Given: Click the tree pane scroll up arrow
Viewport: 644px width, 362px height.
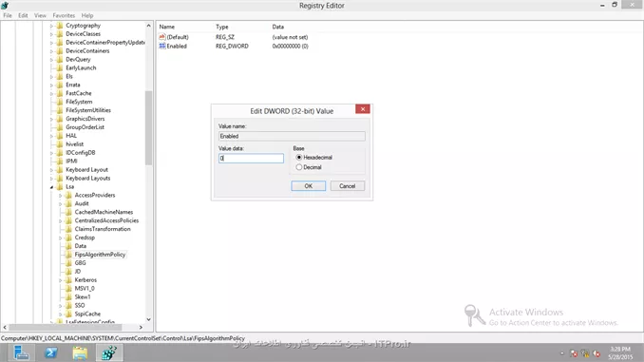Looking at the screenshot, I should pyautogui.click(x=149, y=26).
